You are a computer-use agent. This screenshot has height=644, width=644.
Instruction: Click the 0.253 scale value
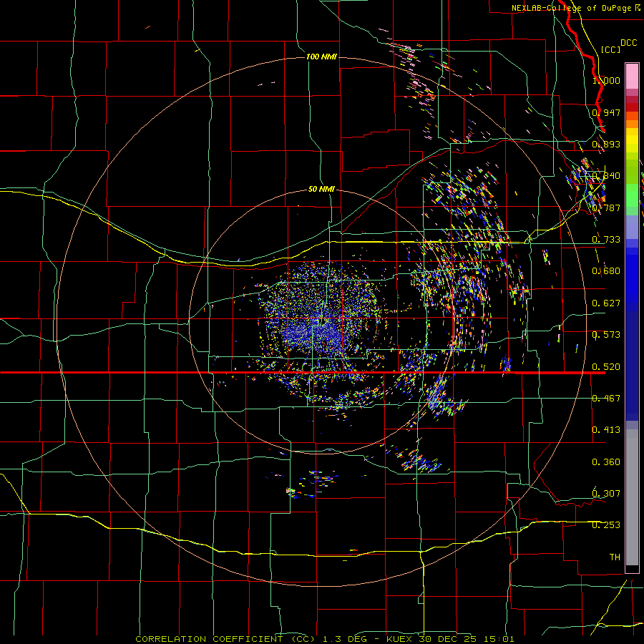606,525
